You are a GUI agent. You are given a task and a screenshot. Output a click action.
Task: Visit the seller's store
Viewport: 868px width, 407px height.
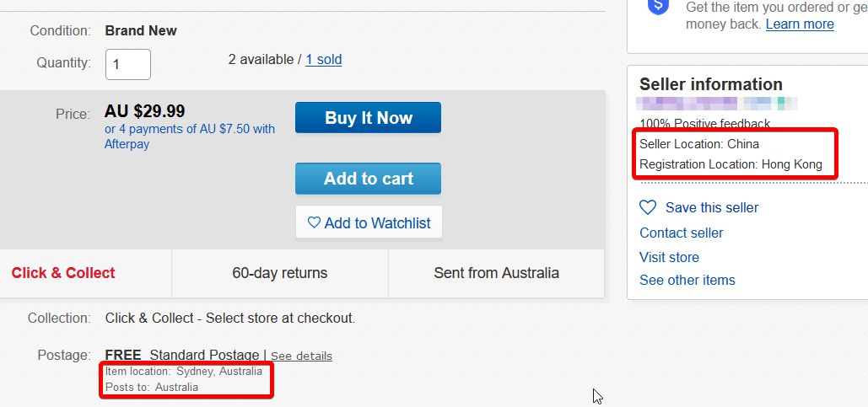[669, 257]
